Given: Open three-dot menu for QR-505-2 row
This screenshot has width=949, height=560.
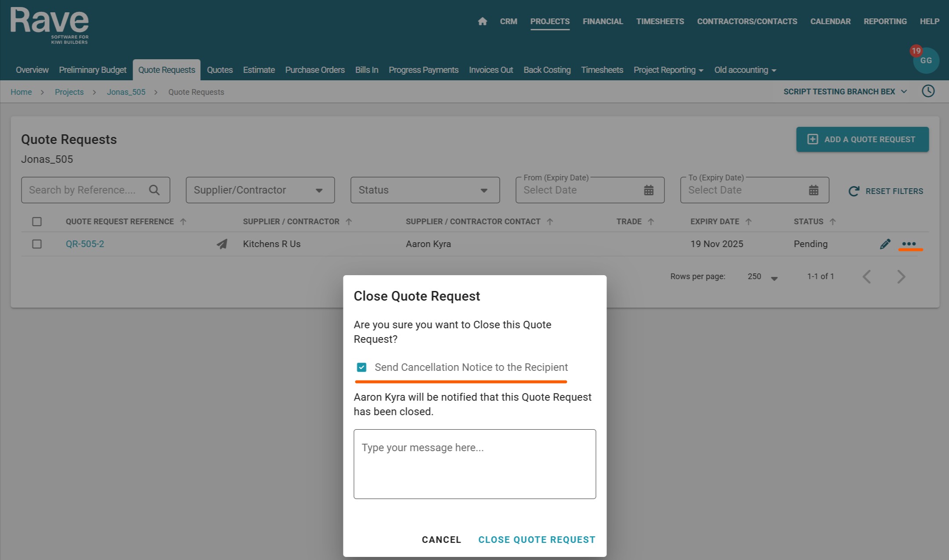Looking at the screenshot, I should pos(909,244).
